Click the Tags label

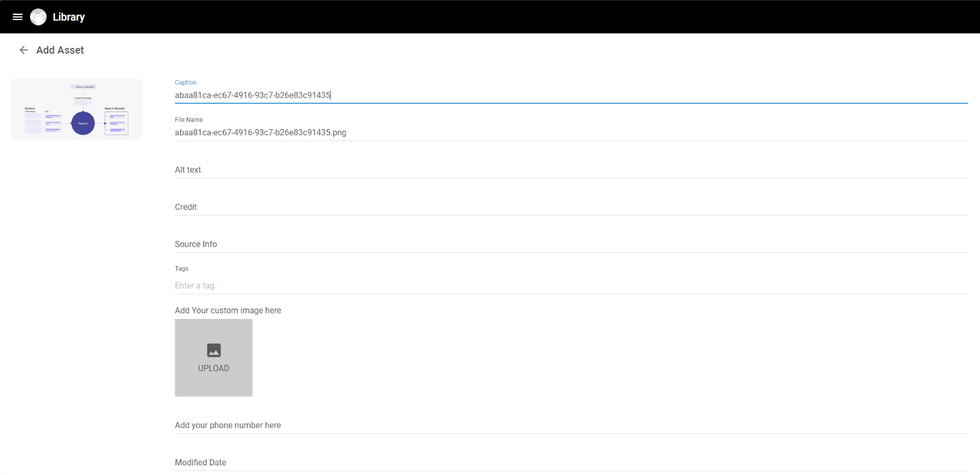pos(181,269)
